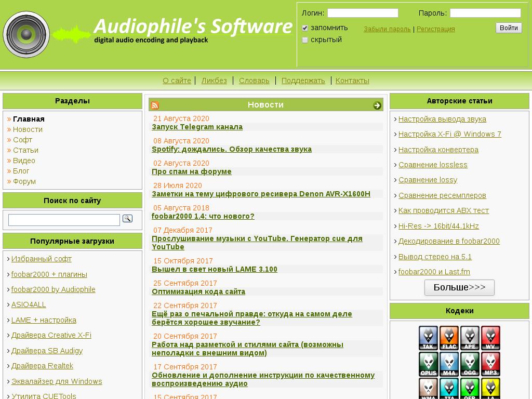532x399 pixels.
Task: Open LAME + настройка link
Action: point(44,320)
